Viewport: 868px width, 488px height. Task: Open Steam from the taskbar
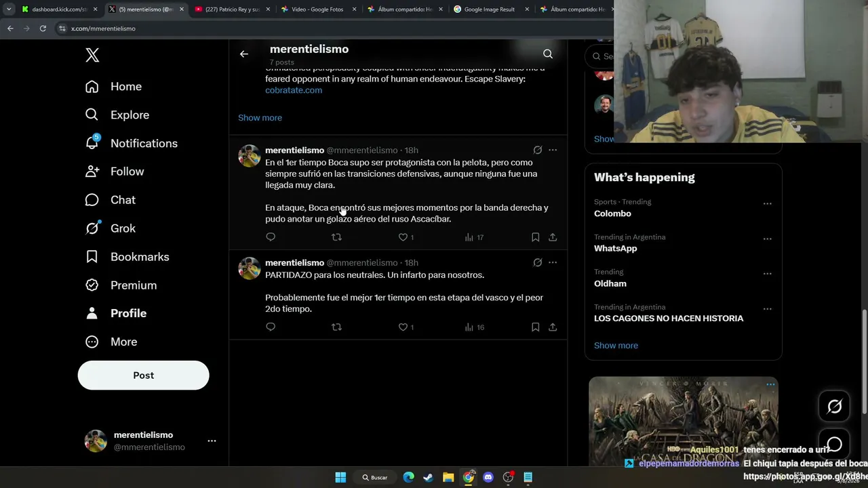[428, 477]
